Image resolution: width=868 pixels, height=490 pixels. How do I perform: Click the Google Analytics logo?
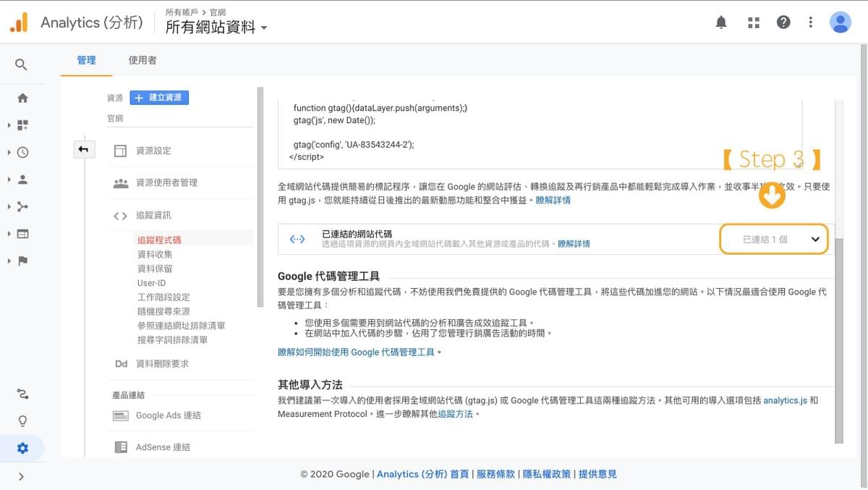19,22
